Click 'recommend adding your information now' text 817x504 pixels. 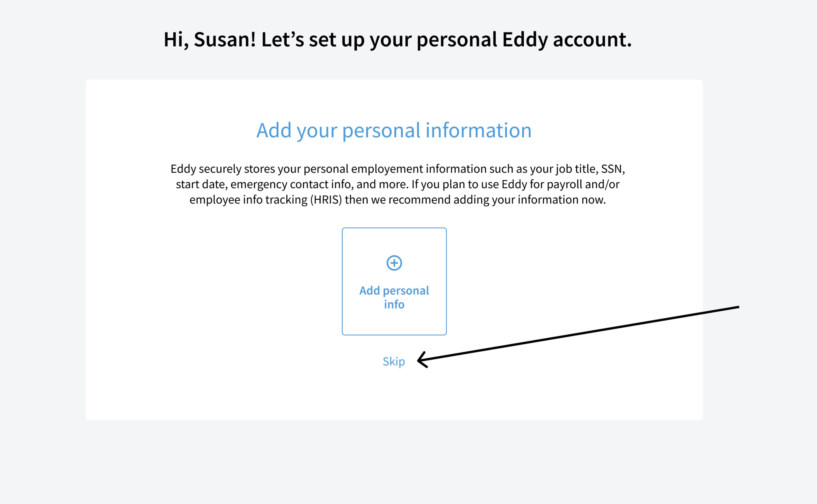point(497,200)
